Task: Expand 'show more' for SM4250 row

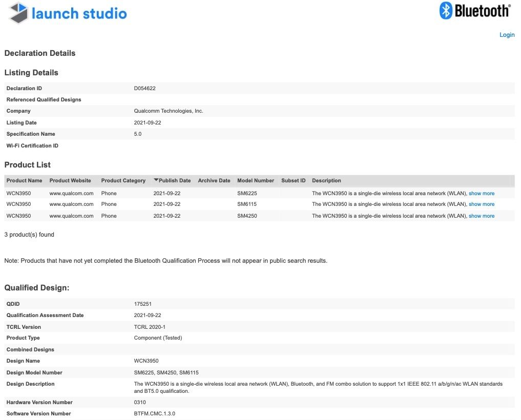Action: point(482,216)
